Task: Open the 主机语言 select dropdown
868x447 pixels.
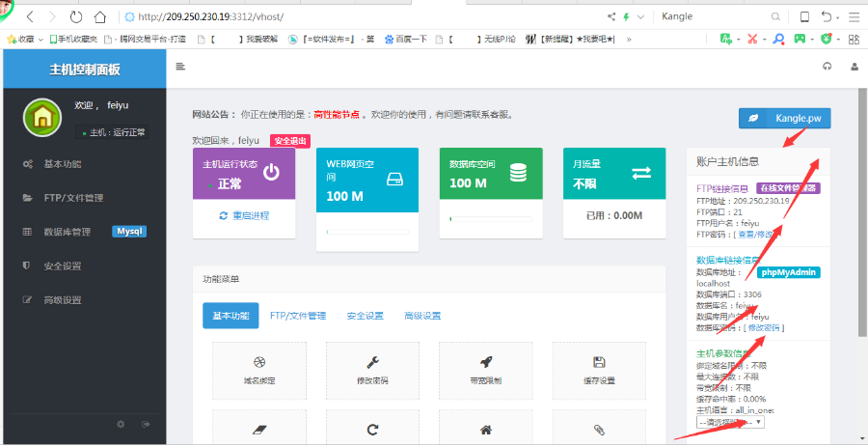Action: coord(730,422)
